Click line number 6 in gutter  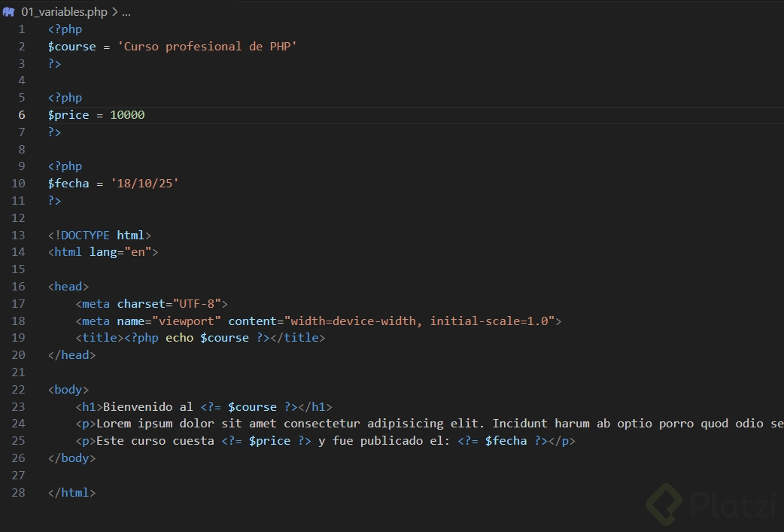pyautogui.click(x=22, y=115)
